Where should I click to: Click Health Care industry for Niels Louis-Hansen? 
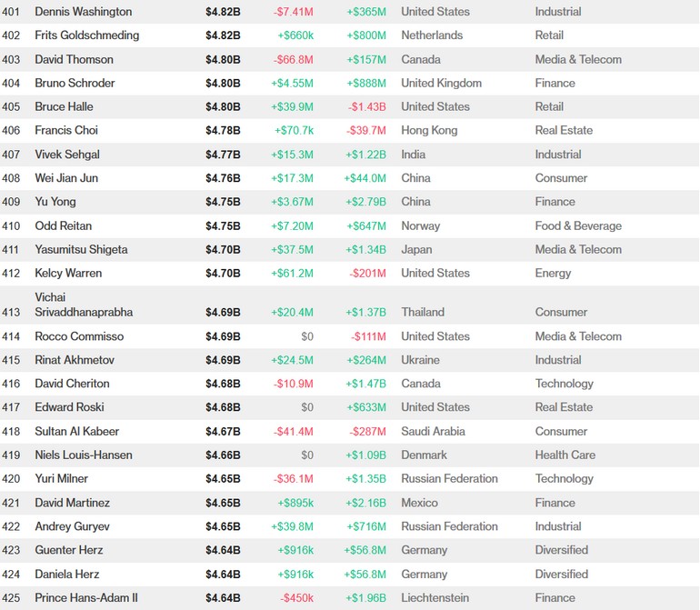click(565, 455)
